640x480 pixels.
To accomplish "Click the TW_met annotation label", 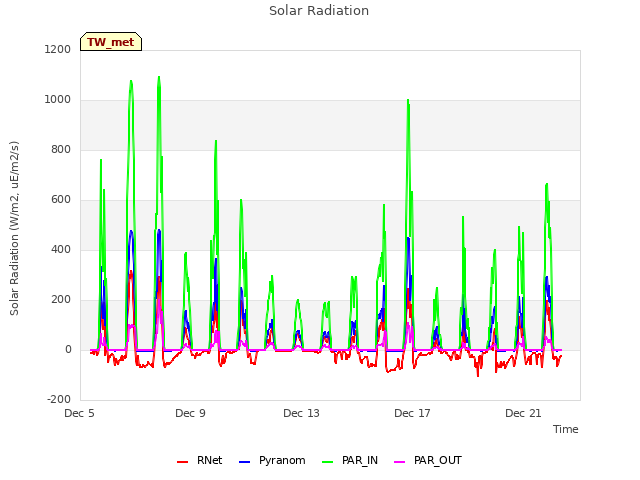I will pyautogui.click(x=111, y=42).
